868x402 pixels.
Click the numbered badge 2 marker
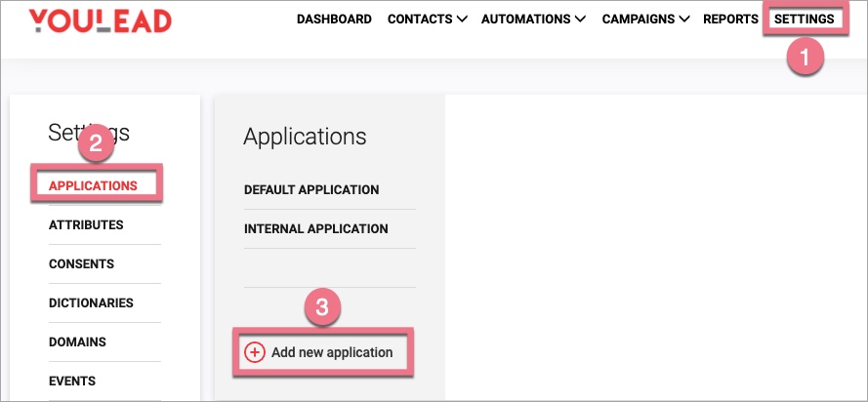97,143
